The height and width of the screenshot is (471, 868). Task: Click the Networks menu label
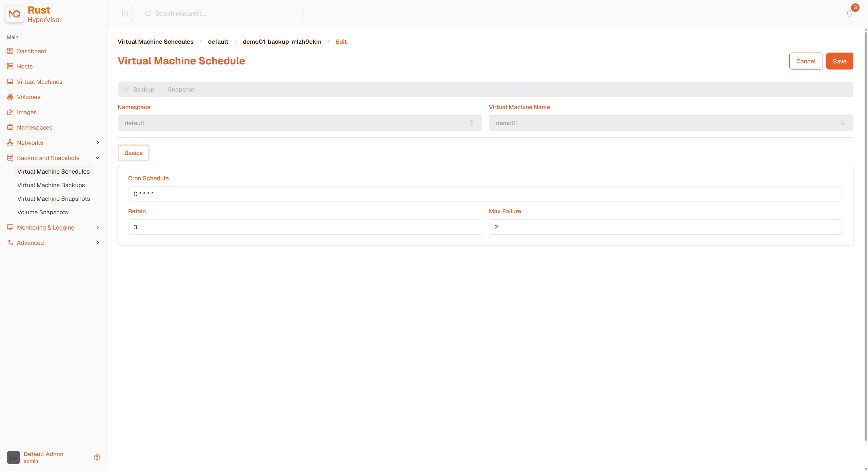click(x=30, y=143)
